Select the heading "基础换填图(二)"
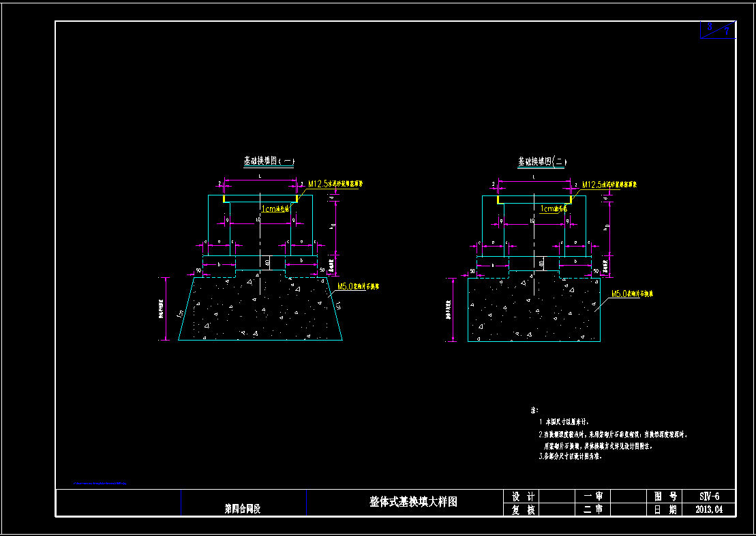This screenshot has width=756, height=536. pyautogui.click(x=543, y=161)
